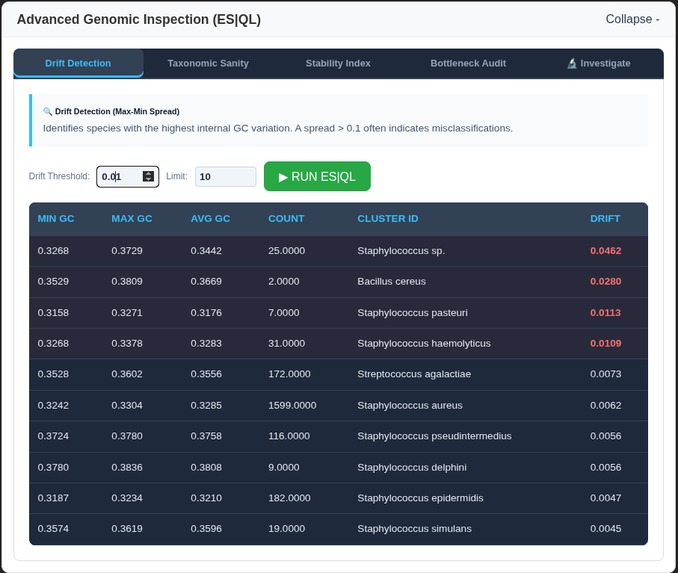Click the MAX GC column header

pos(132,219)
